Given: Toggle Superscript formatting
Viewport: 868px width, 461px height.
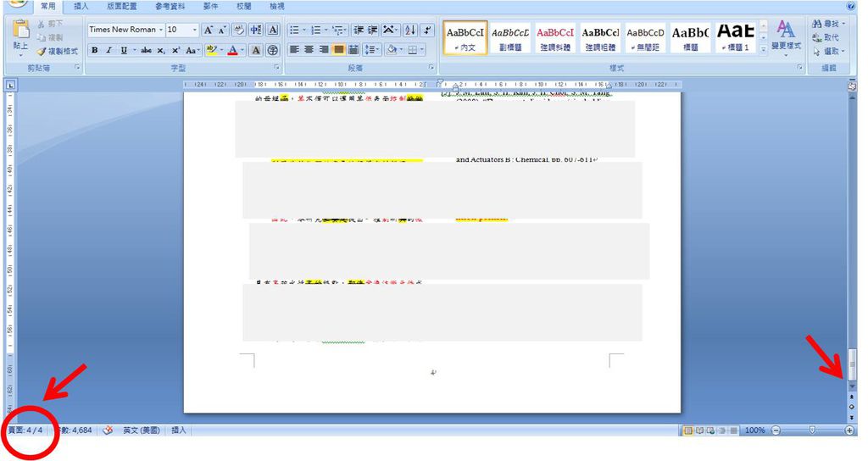Looking at the screenshot, I should point(175,50).
